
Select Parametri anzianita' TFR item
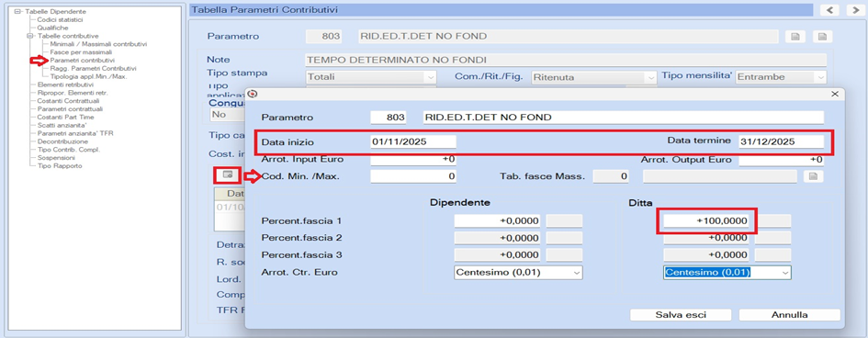tap(75, 133)
